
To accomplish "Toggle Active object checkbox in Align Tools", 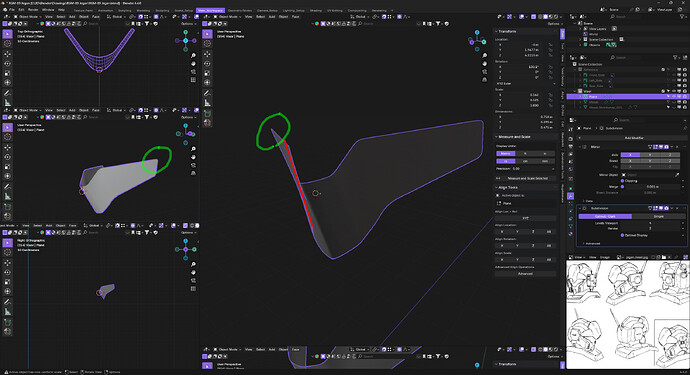I will tap(498, 195).
